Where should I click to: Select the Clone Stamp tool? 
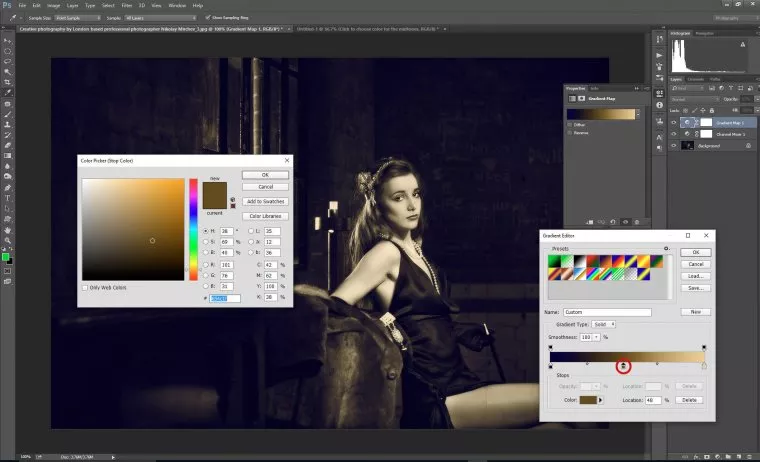7,125
